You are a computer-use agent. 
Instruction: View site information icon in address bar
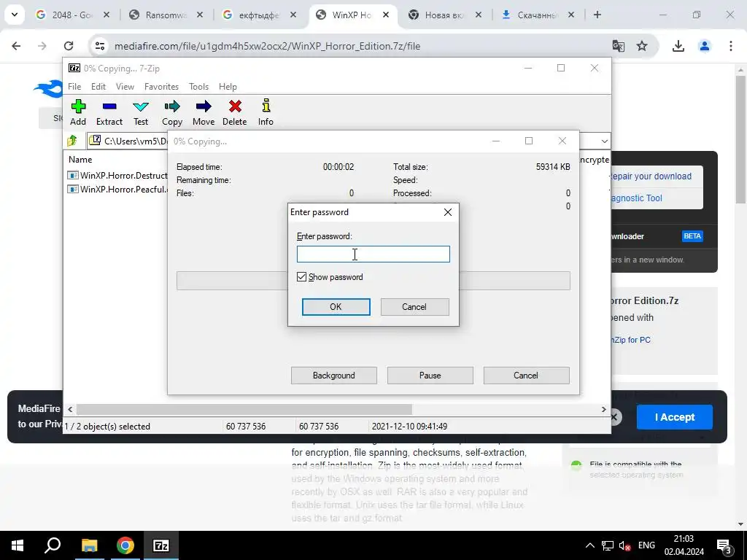(x=99, y=46)
